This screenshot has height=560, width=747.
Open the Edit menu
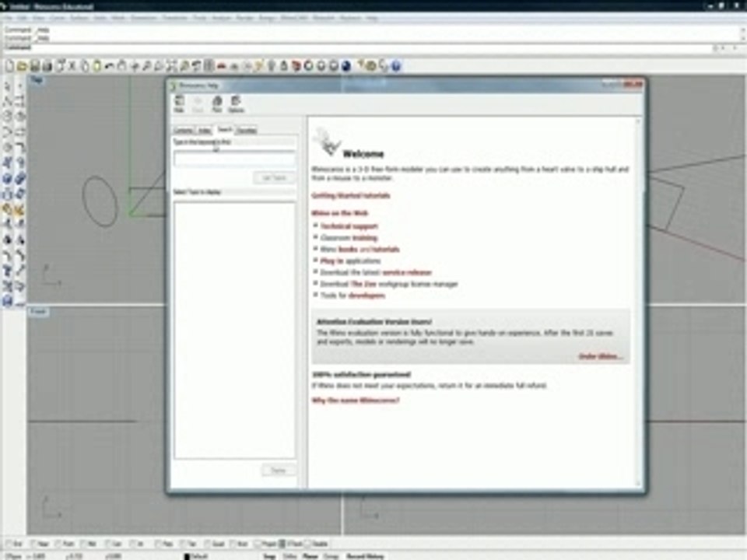(22, 18)
